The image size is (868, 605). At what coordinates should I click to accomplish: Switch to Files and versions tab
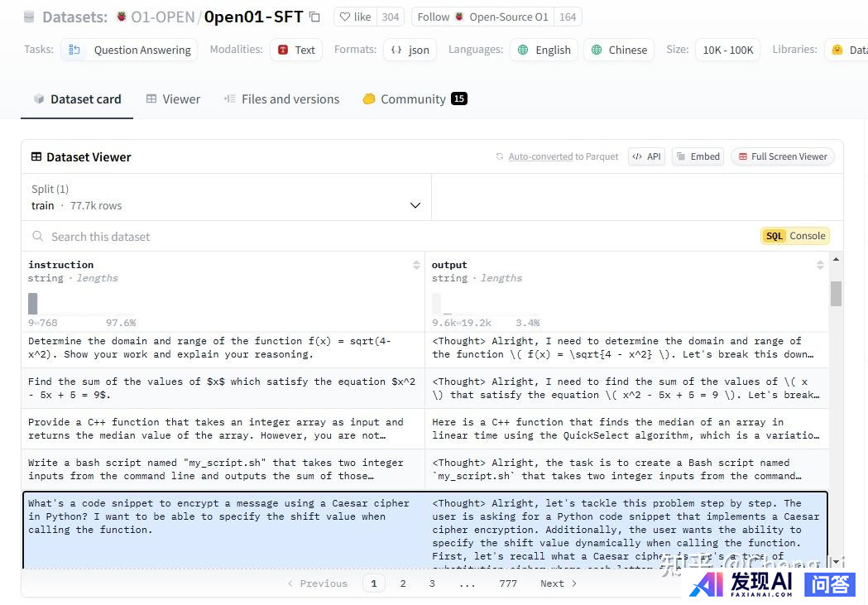(x=281, y=98)
